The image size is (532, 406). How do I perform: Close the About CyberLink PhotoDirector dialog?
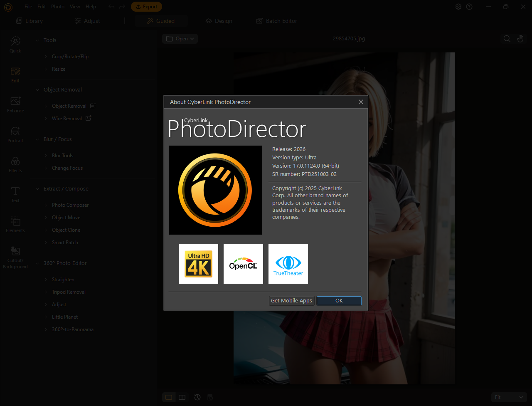pyautogui.click(x=361, y=102)
